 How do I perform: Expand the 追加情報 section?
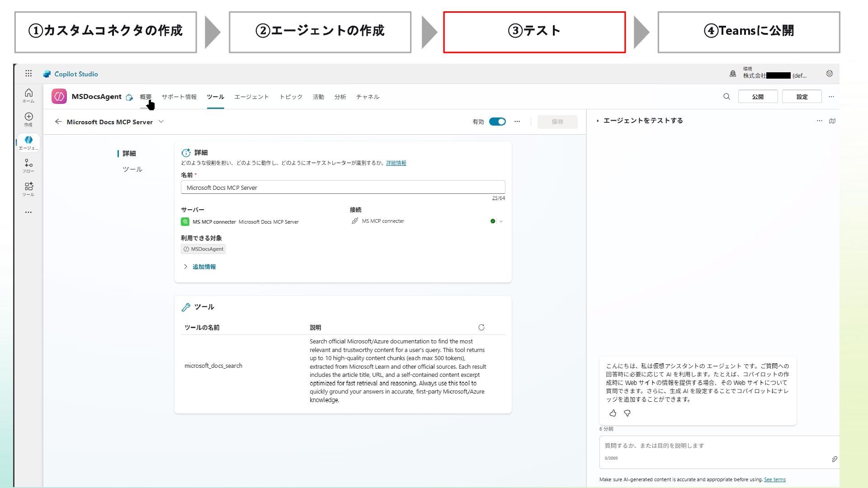click(199, 267)
